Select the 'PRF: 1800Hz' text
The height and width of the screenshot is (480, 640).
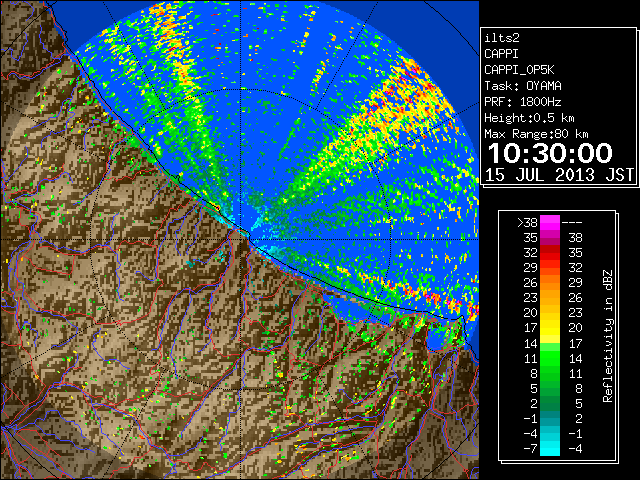(x=523, y=102)
